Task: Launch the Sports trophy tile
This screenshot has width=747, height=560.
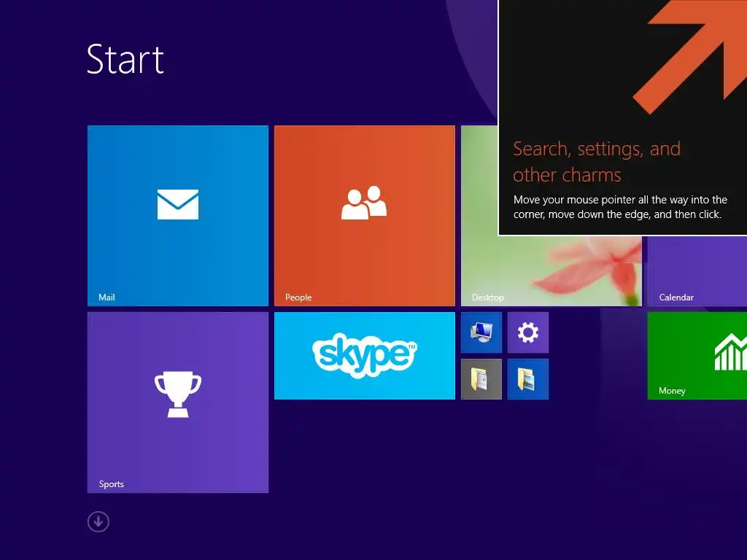Action: tap(178, 402)
